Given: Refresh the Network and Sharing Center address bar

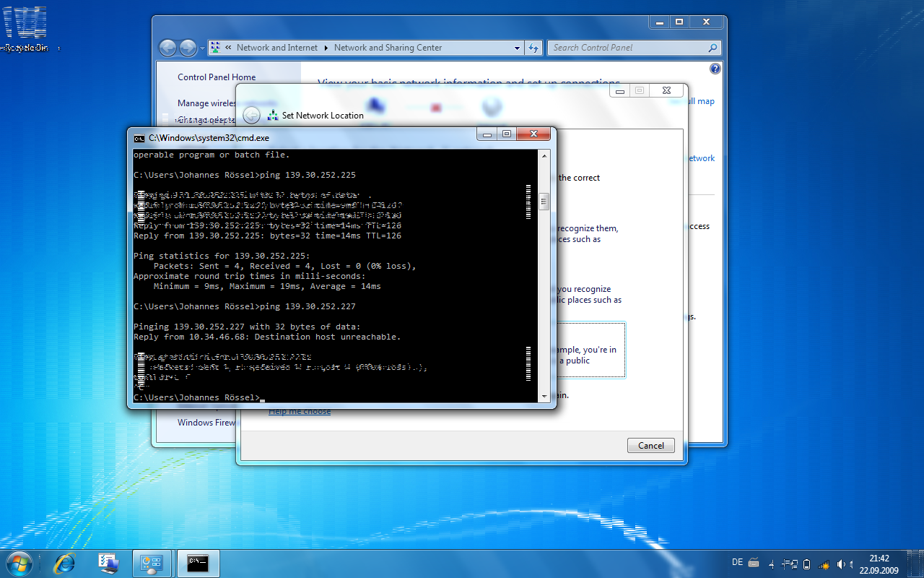Looking at the screenshot, I should click(x=533, y=48).
